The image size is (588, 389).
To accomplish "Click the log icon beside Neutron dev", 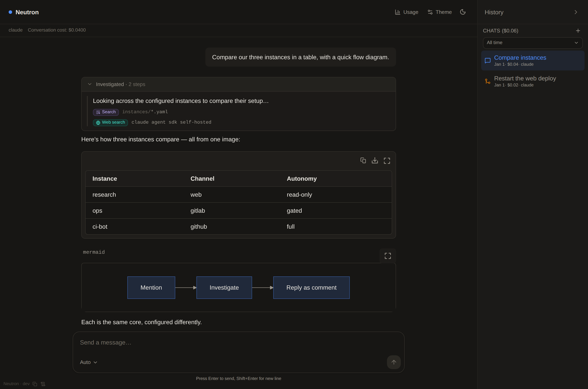I will (43, 384).
